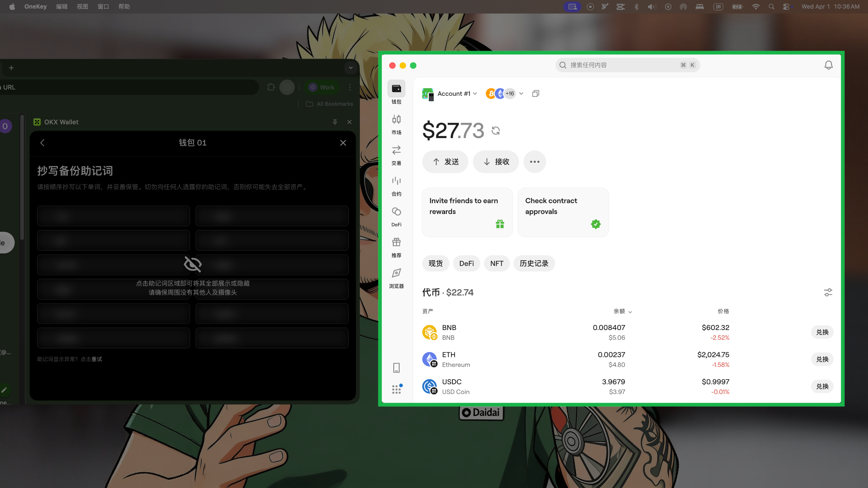Select the 历史记录 tab

coord(534,264)
